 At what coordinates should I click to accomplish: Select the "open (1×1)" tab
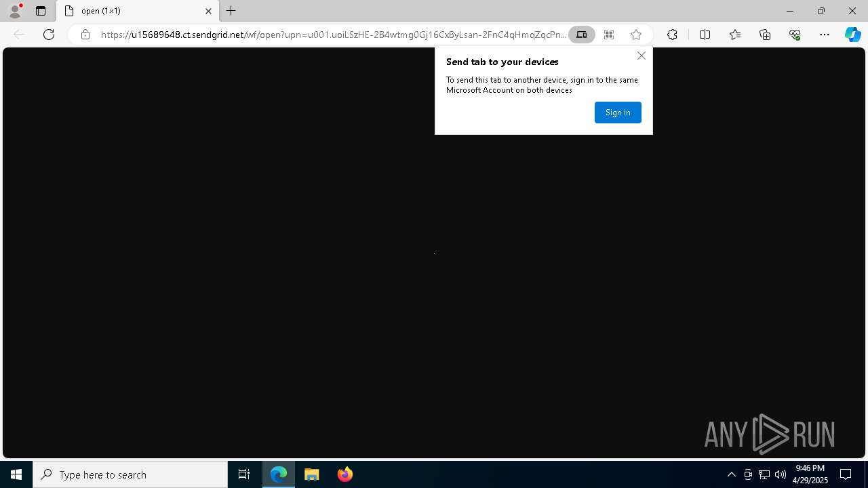(x=138, y=11)
